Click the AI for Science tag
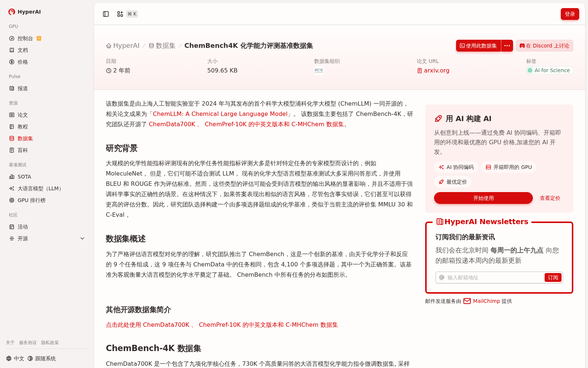The height and width of the screenshot is (368, 588). (549, 70)
